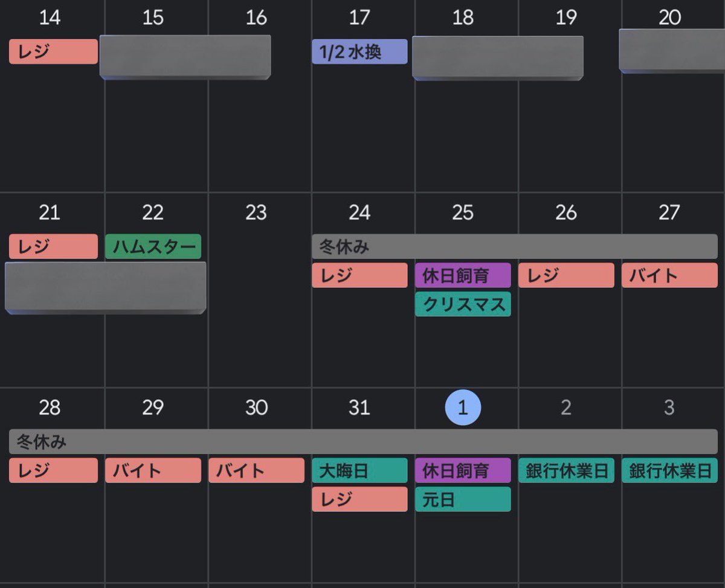Open the 銀行休業日 event on the 3rd

point(669,470)
